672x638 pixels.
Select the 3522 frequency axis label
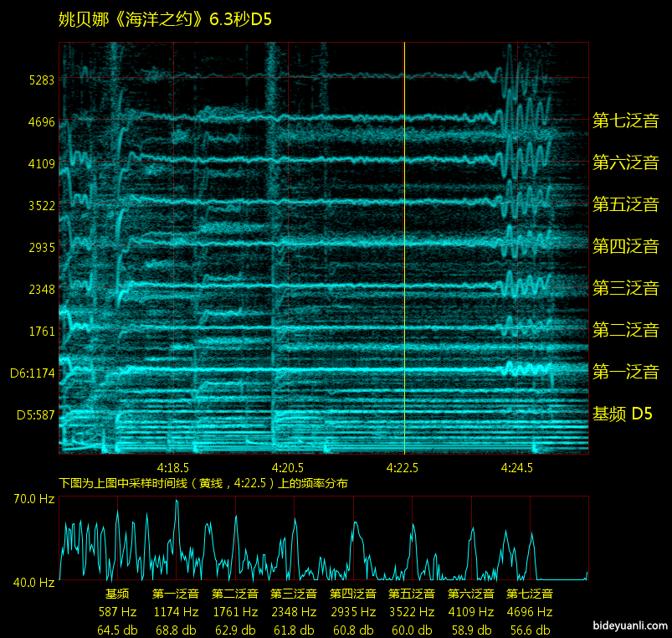pyautogui.click(x=41, y=205)
